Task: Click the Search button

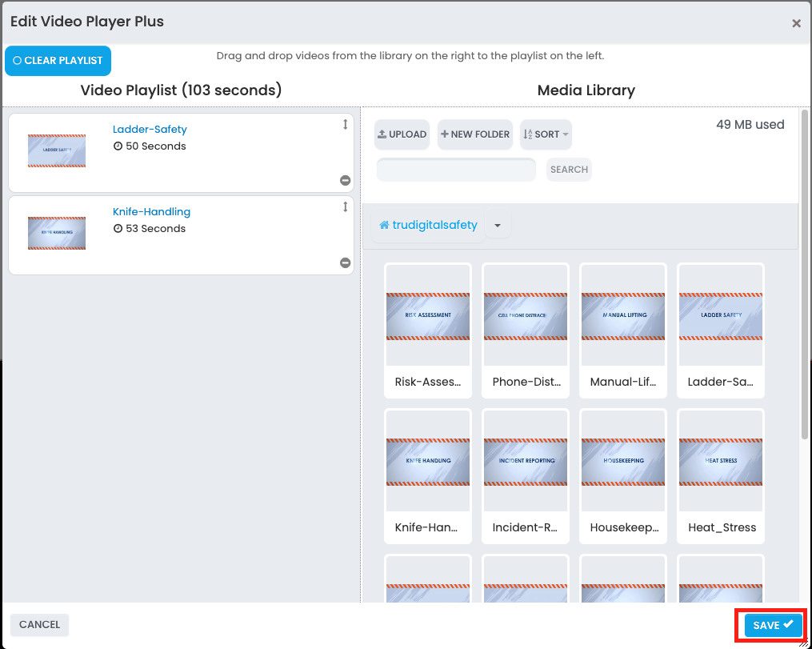Action: (569, 170)
